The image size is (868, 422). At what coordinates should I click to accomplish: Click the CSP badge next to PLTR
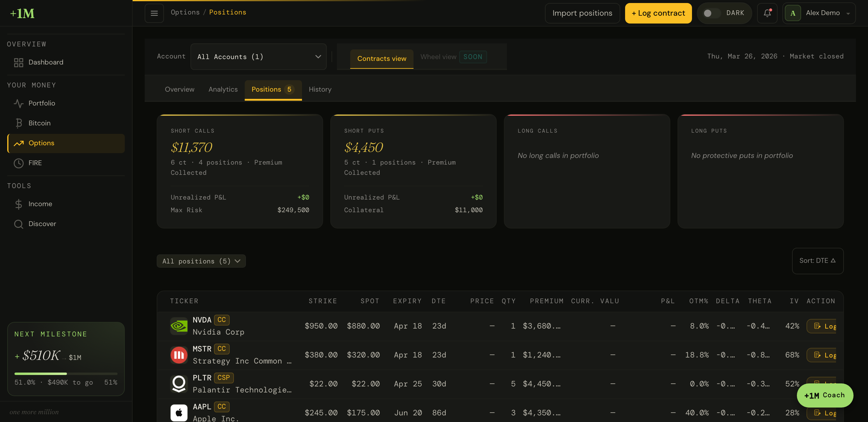click(223, 377)
